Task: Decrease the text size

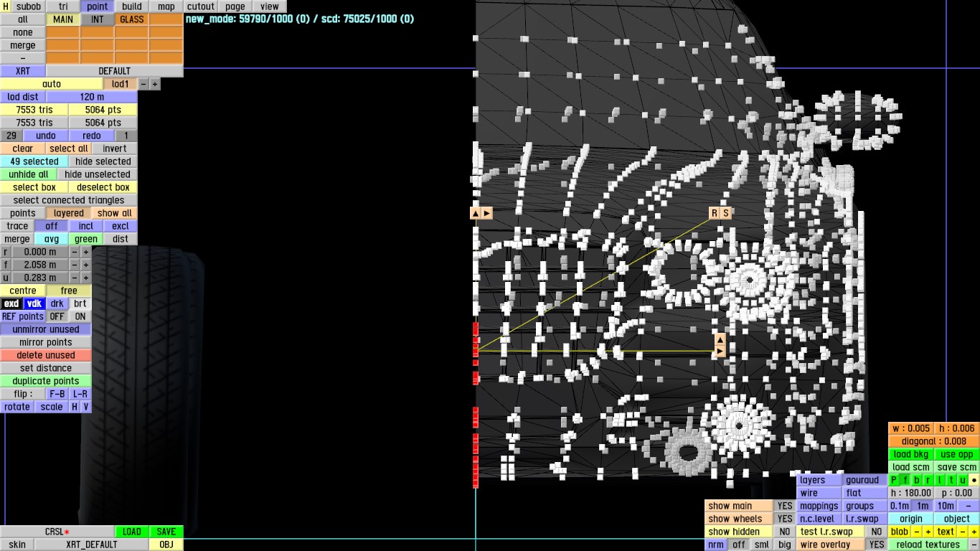Action: (x=963, y=532)
